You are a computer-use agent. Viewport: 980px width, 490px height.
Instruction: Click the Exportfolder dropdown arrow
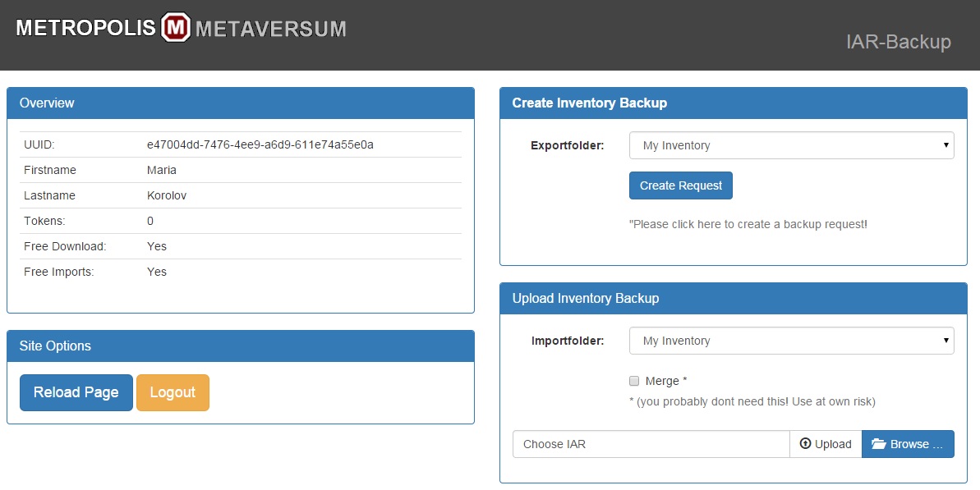[945, 145]
